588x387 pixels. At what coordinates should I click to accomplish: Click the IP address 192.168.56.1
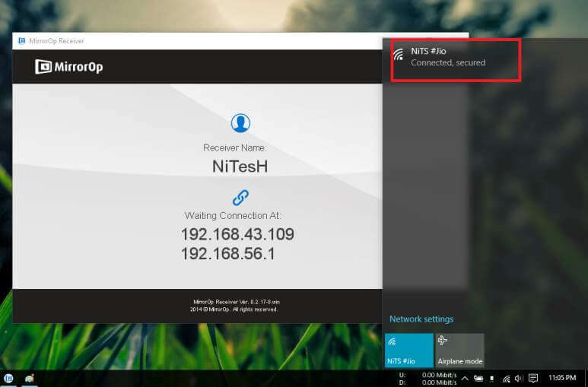[227, 253]
